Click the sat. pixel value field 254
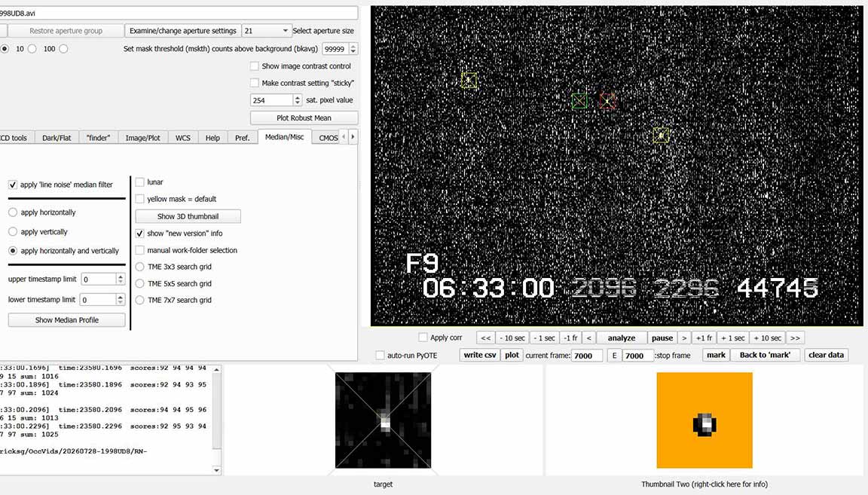868x495 pixels. click(x=271, y=100)
